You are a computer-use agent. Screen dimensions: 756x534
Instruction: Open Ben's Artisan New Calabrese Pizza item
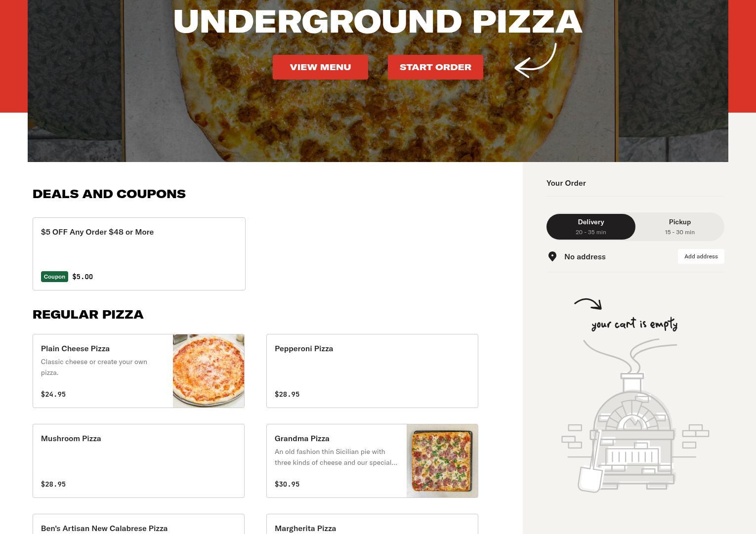click(138, 524)
